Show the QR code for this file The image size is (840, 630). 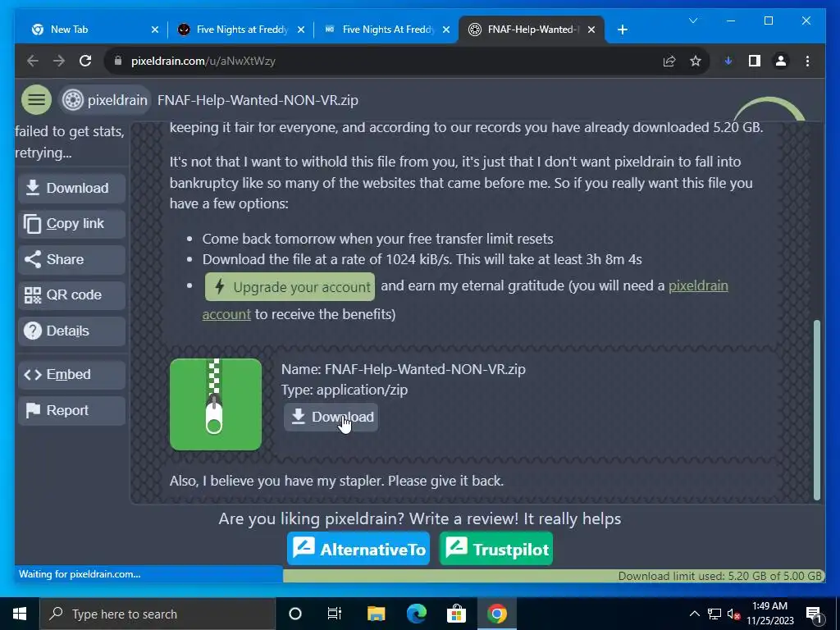(72, 294)
